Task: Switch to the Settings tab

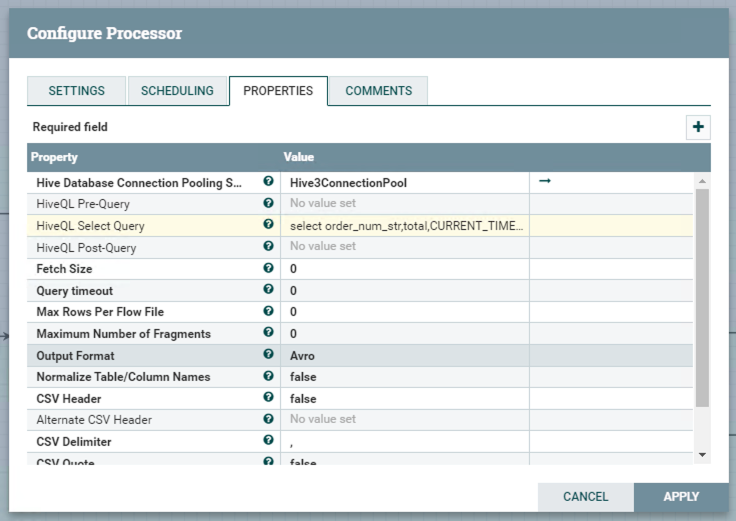Action: coord(76,91)
